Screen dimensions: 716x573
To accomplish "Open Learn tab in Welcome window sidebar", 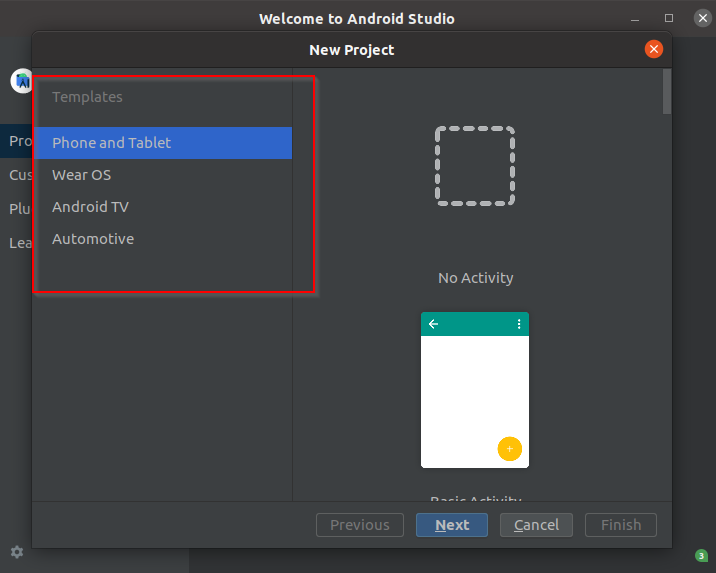I will (x=16, y=243).
